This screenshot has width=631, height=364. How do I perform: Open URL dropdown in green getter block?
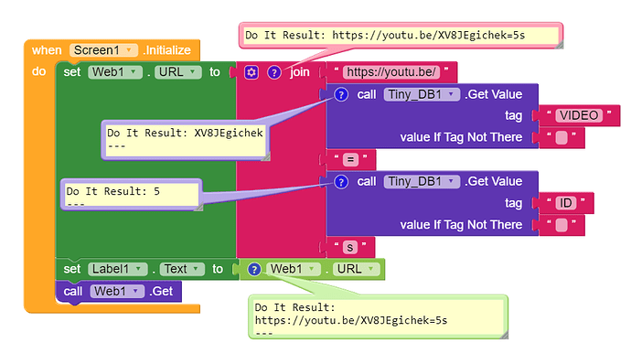[x=356, y=269]
